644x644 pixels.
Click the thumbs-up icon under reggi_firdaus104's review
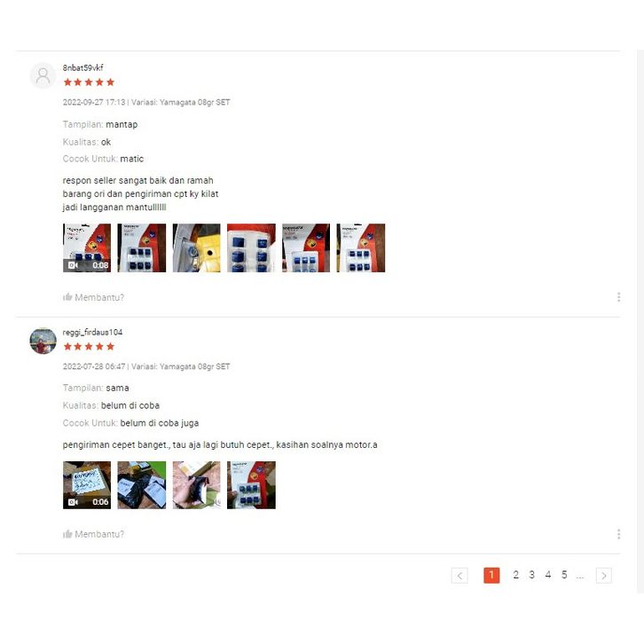tap(67, 534)
